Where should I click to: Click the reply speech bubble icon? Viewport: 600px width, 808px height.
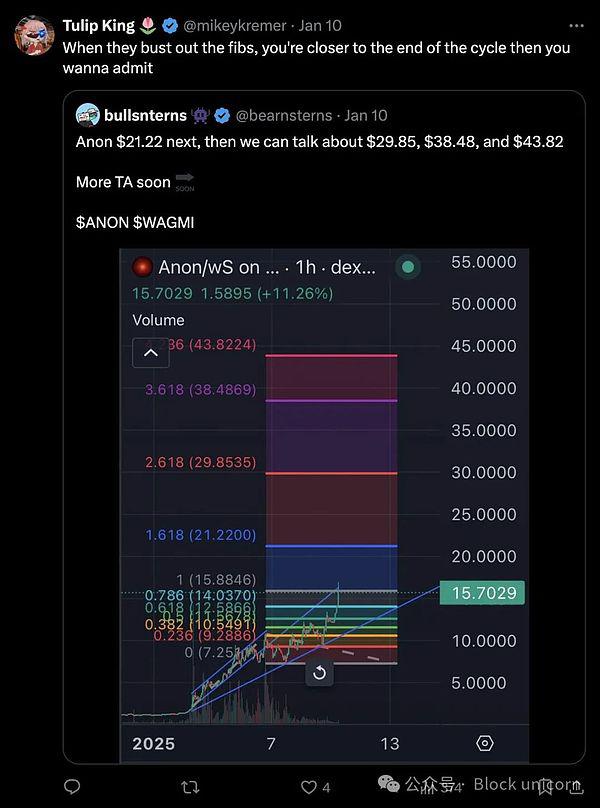coord(72,786)
